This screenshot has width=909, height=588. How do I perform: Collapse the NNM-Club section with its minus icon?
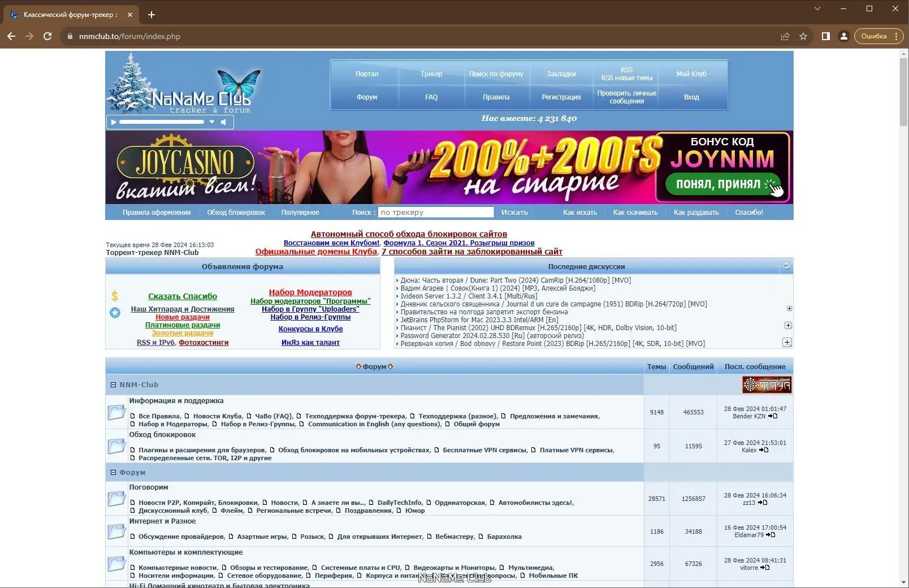(112, 384)
